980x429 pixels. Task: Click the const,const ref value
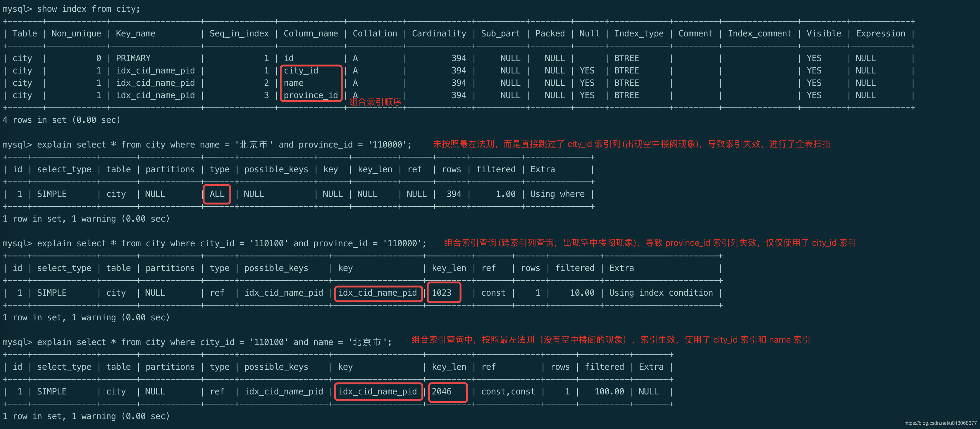click(508, 391)
